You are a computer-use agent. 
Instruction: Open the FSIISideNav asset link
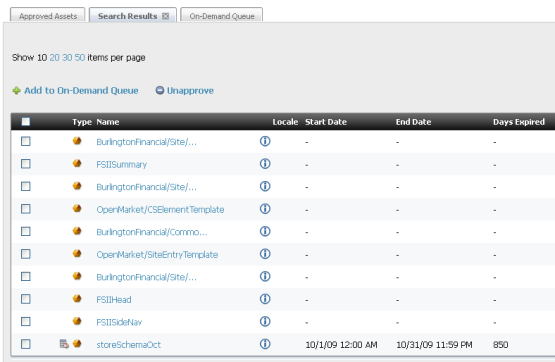(x=119, y=322)
